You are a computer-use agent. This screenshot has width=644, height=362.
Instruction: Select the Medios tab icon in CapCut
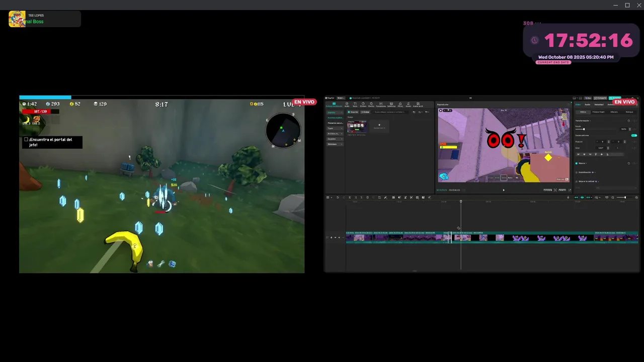click(334, 104)
